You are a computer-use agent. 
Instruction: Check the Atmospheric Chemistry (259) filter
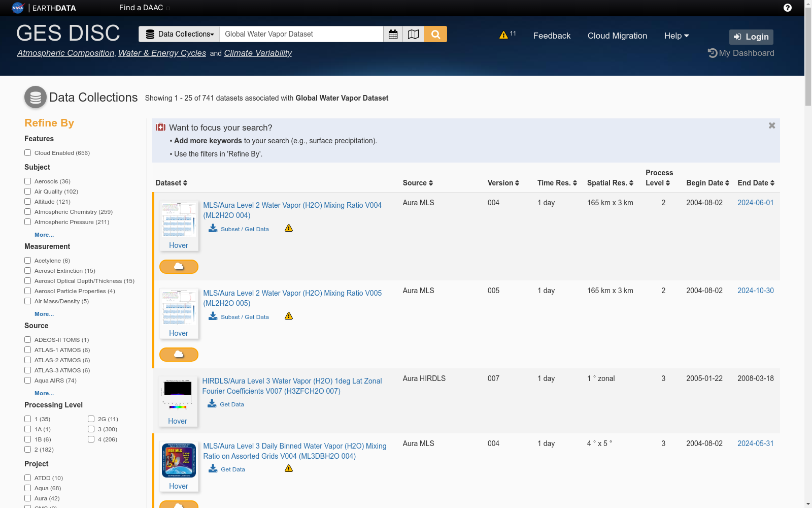(28, 212)
